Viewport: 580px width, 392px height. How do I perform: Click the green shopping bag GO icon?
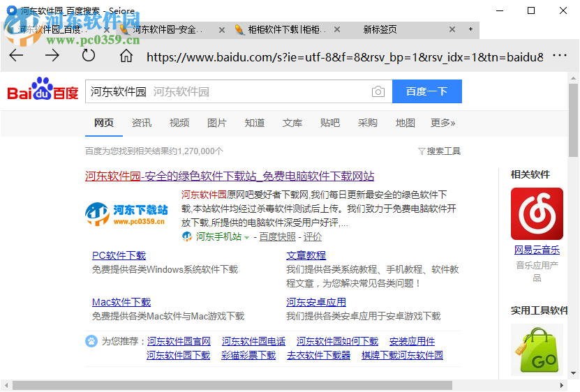point(538,350)
